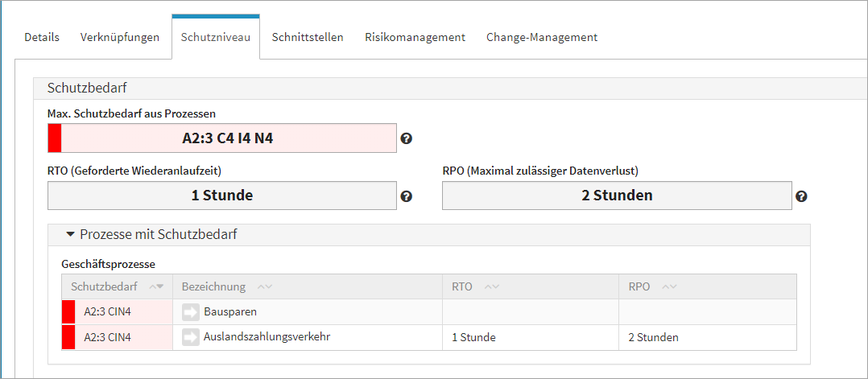Image resolution: width=868 pixels, height=379 pixels.
Task: Collapse the Prozesse mit Schutzbedarf section
Action: pyautogui.click(x=71, y=235)
